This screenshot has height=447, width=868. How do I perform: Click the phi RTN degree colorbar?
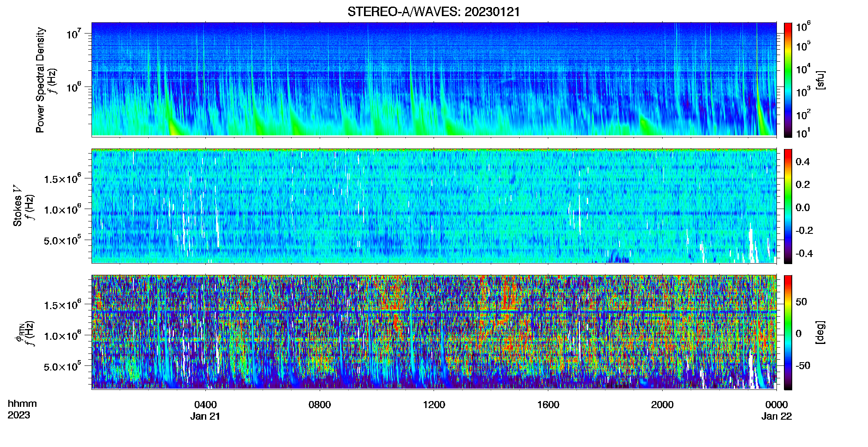[788, 332]
